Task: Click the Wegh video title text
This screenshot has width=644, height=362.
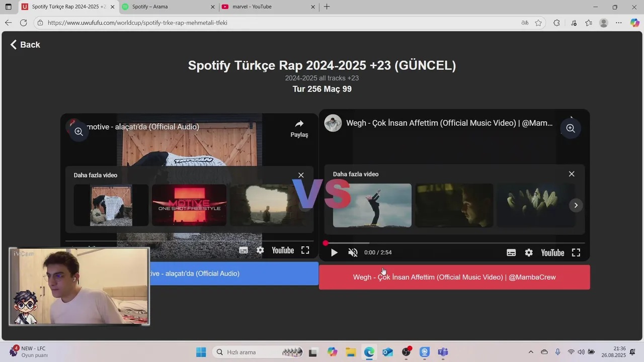Action: pyautogui.click(x=449, y=123)
